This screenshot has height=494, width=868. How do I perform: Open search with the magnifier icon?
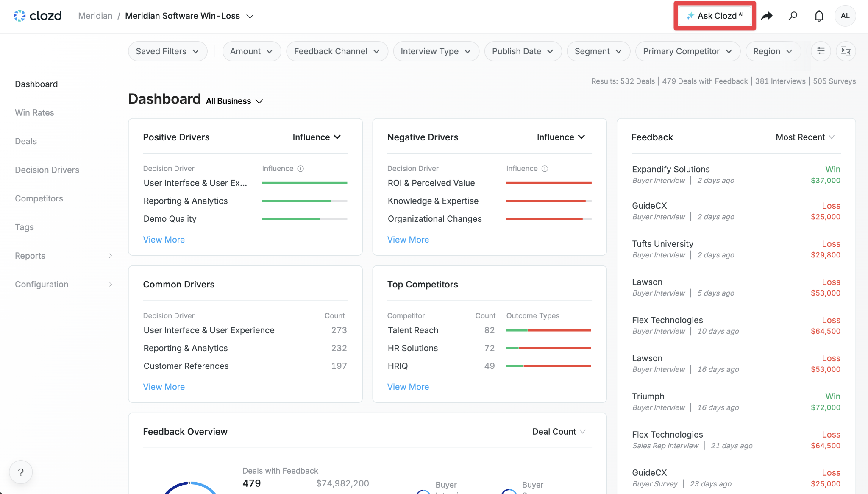tap(793, 16)
